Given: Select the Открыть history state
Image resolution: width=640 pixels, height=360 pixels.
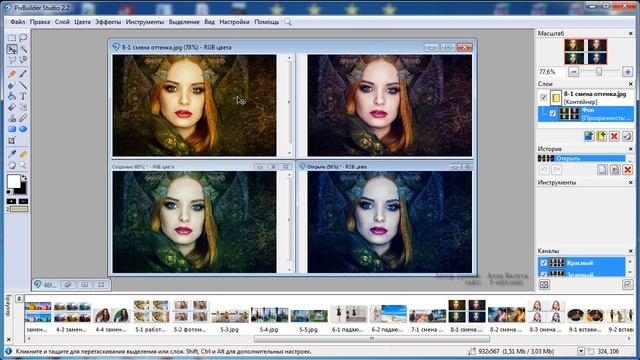Looking at the screenshot, I should click(581, 158).
